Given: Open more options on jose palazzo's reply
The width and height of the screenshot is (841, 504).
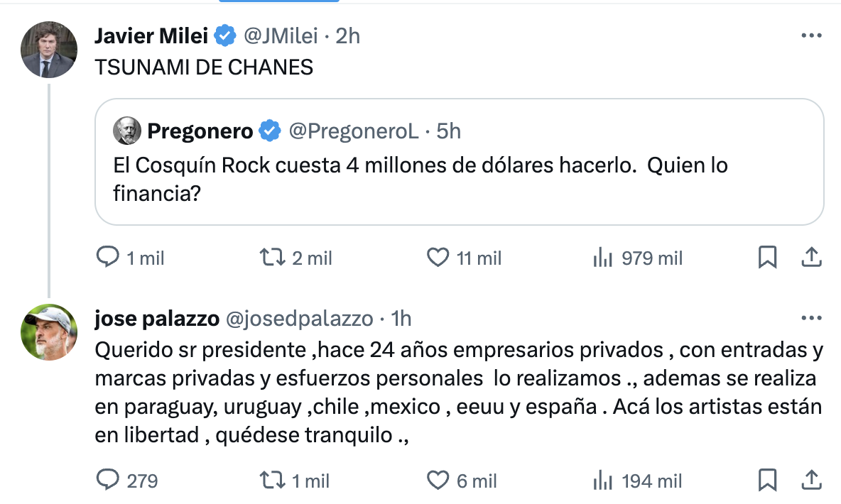Looking at the screenshot, I should coord(811,319).
